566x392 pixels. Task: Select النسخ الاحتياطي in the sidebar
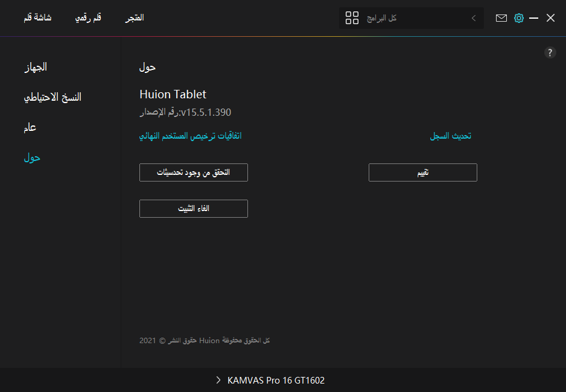pyautogui.click(x=52, y=97)
